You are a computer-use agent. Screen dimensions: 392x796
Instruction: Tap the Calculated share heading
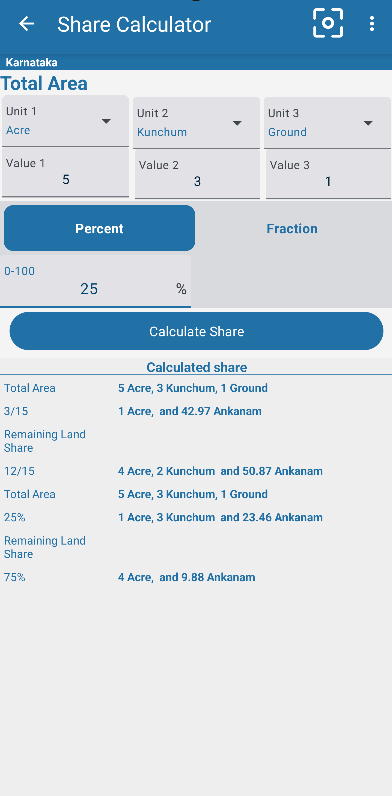(x=197, y=368)
